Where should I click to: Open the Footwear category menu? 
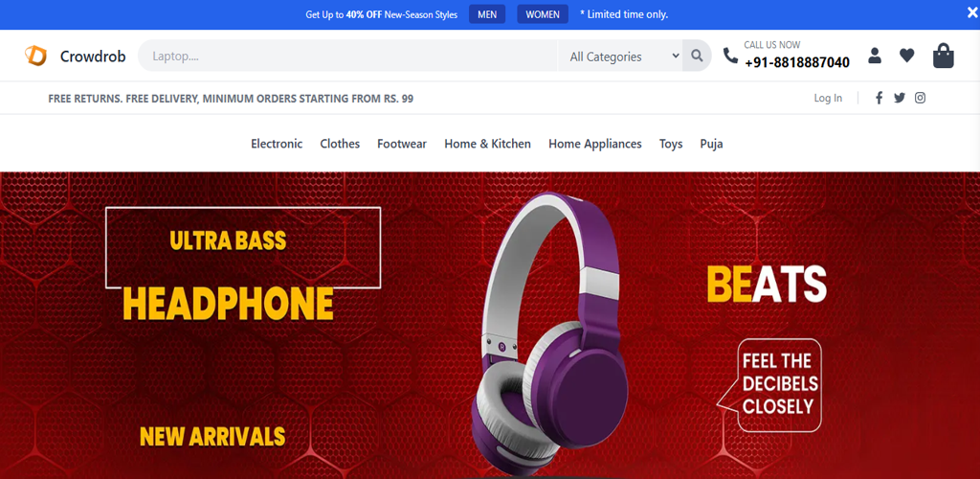(x=402, y=144)
